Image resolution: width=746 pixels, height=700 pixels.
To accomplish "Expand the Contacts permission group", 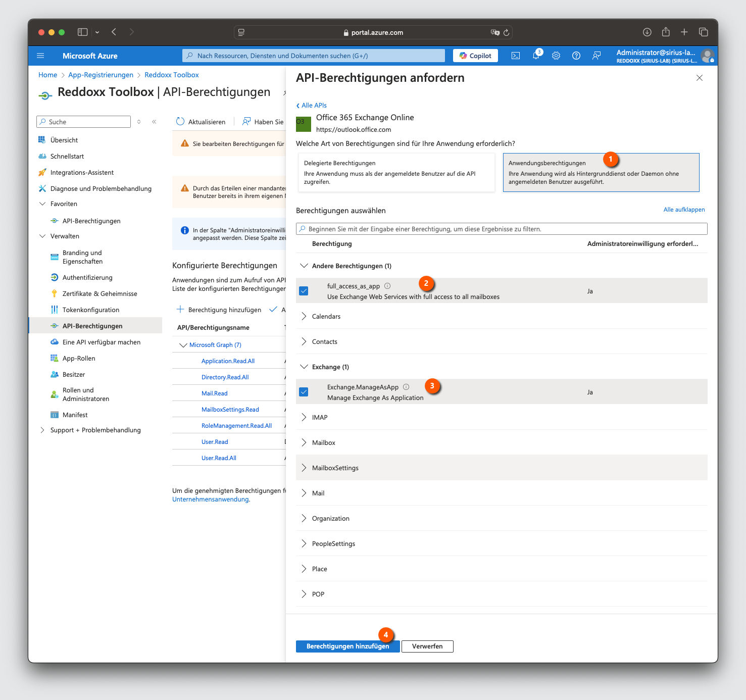I will pos(304,341).
